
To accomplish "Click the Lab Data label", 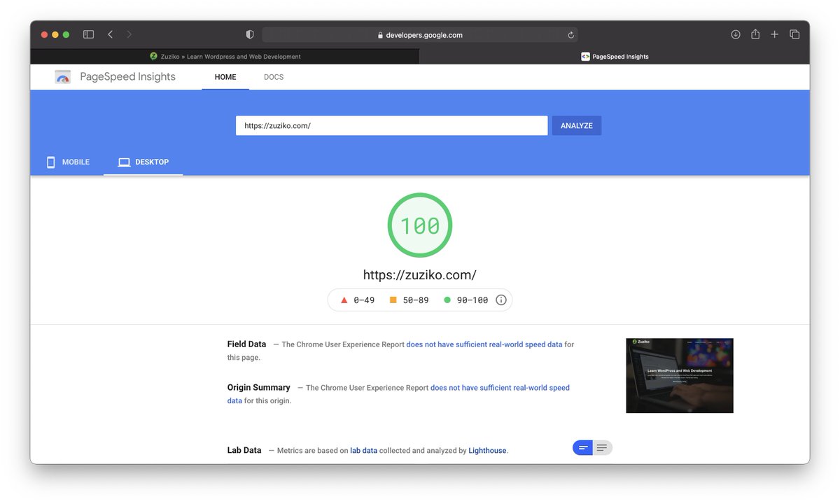I will coord(244,451).
